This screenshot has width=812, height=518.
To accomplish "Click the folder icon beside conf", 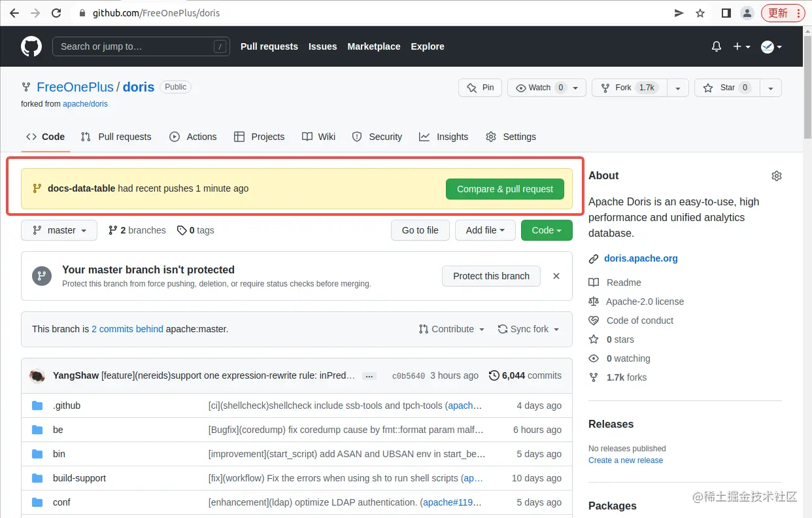I will (37, 502).
